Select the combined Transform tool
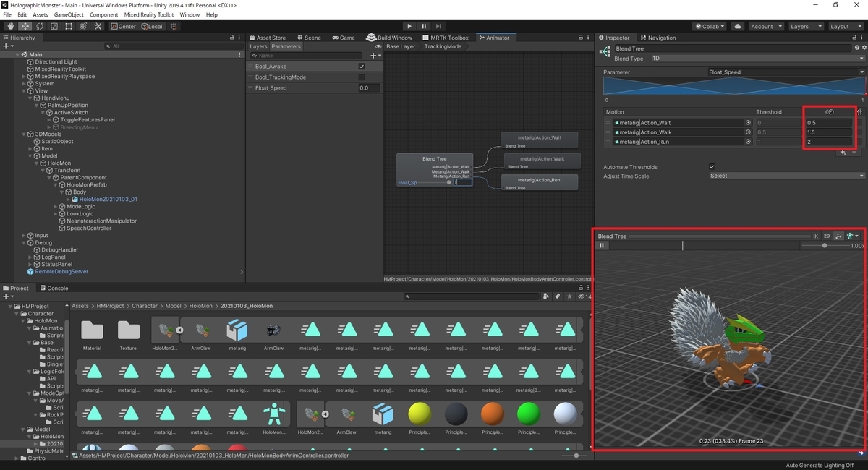868x470 pixels. click(x=82, y=26)
